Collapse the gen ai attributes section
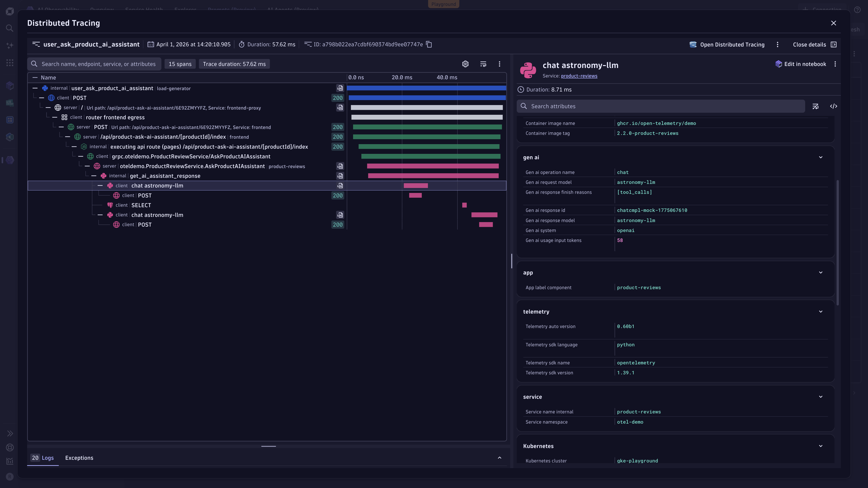The image size is (868, 488). pyautogui.click(x=821, y=157)
